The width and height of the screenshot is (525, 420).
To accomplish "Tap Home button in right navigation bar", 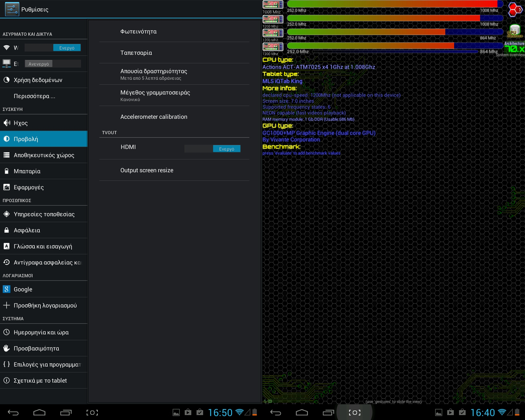I will (302, 412).
